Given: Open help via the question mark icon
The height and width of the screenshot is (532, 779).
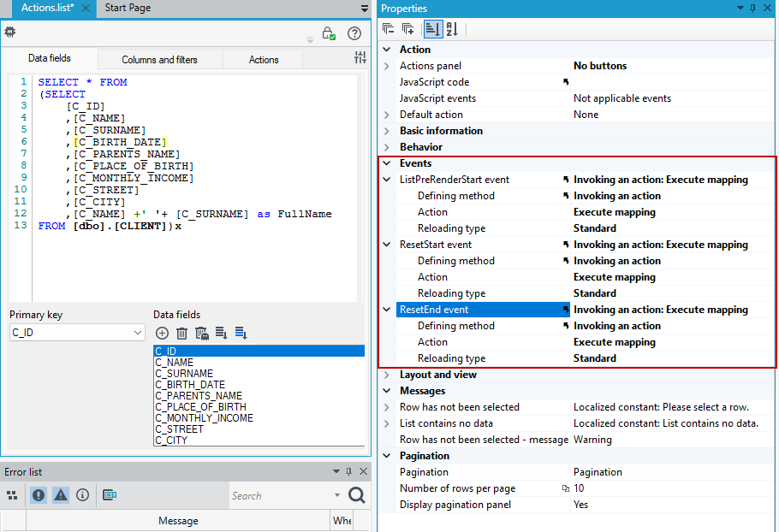Looking at the screenshot, I should click(354, 33).
